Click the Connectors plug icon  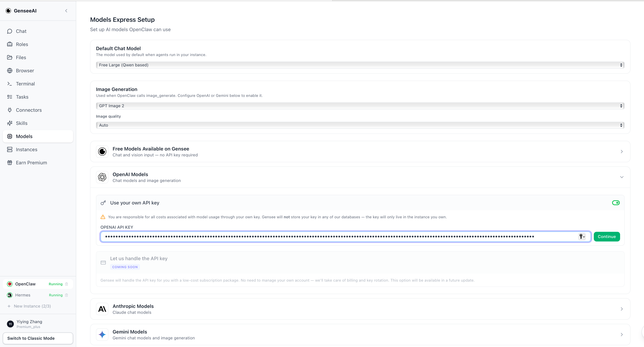click(x=10, y=110)
